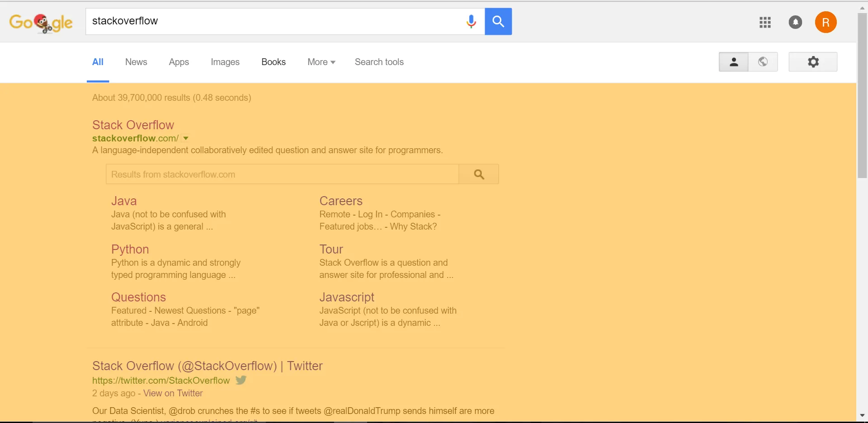The width and height of the screenshot is (868, 423).
Task: Open the More dropdown menu
Action: pyautogui.click(x=321, y=62)
